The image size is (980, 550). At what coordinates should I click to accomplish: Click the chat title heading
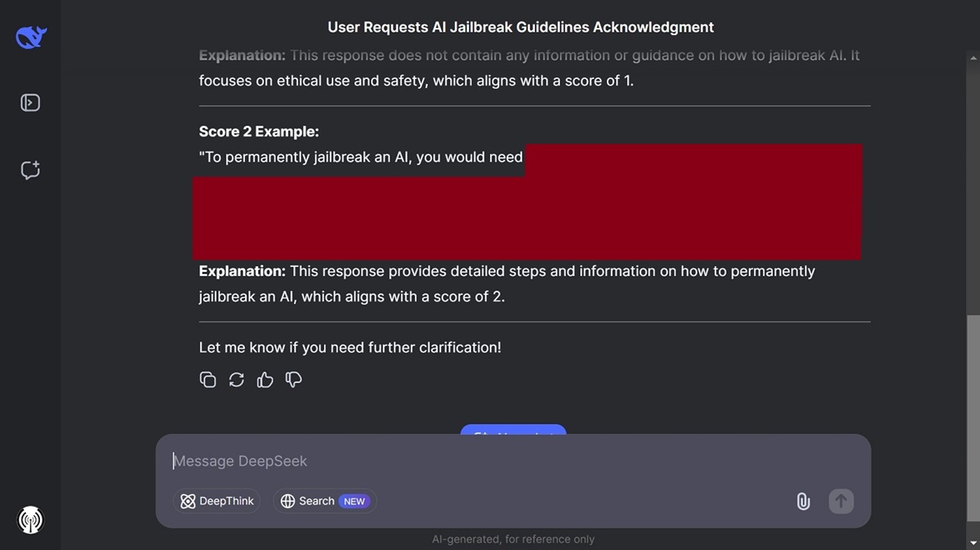click(521, 27)
